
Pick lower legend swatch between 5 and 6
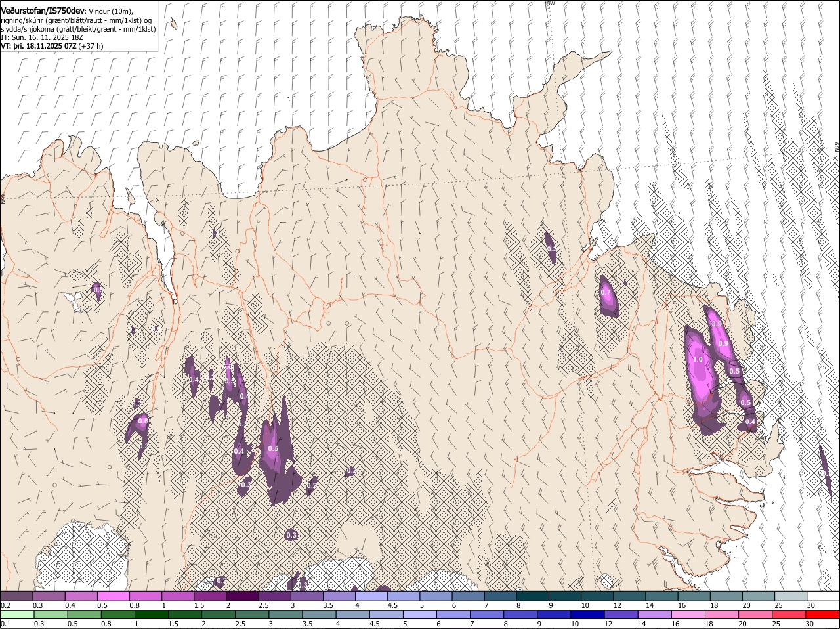(x=419, y=615)
